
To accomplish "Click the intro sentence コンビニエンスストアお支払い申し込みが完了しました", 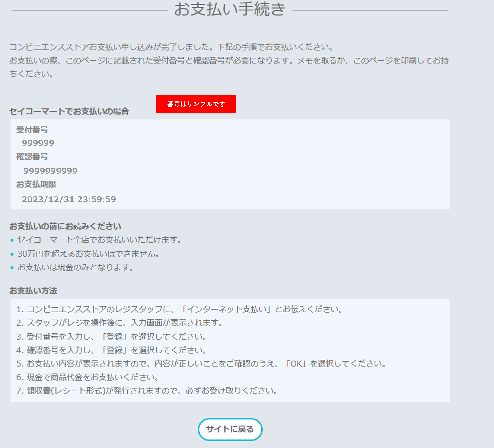I will point(112,47).
